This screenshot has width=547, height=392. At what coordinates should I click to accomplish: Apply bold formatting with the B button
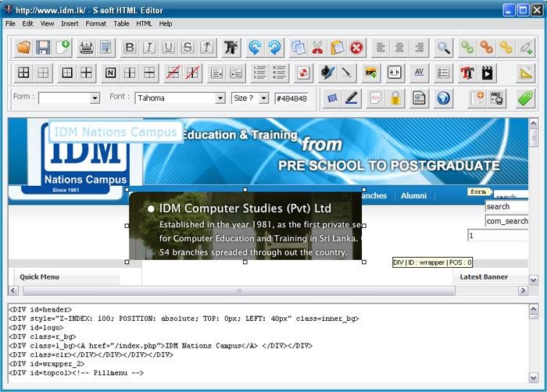(x=130, y=48)
